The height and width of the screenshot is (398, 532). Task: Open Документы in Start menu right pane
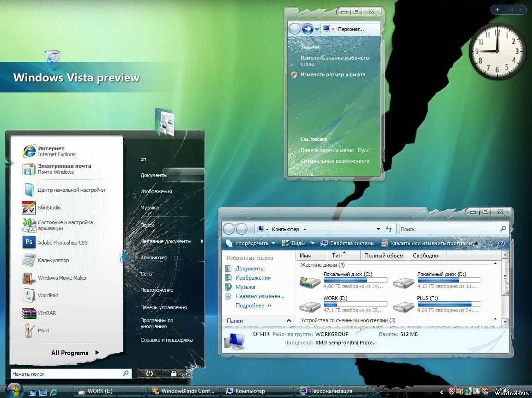coord(154,175)
